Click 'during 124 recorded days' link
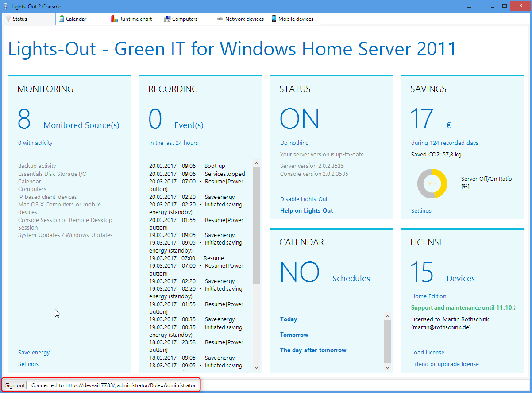The height and width of the screenshot is (393, 532). click(445, 143)
